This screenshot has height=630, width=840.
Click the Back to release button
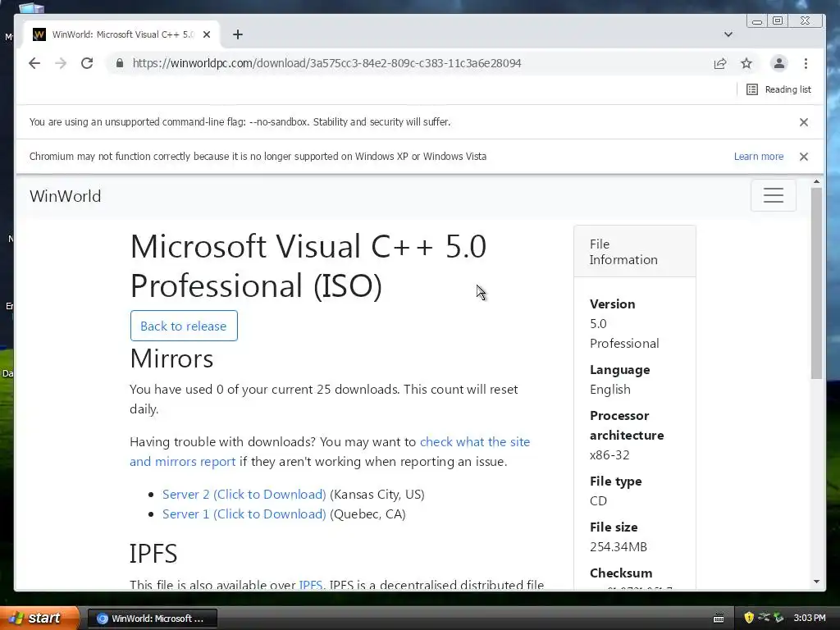click(184, 326)
